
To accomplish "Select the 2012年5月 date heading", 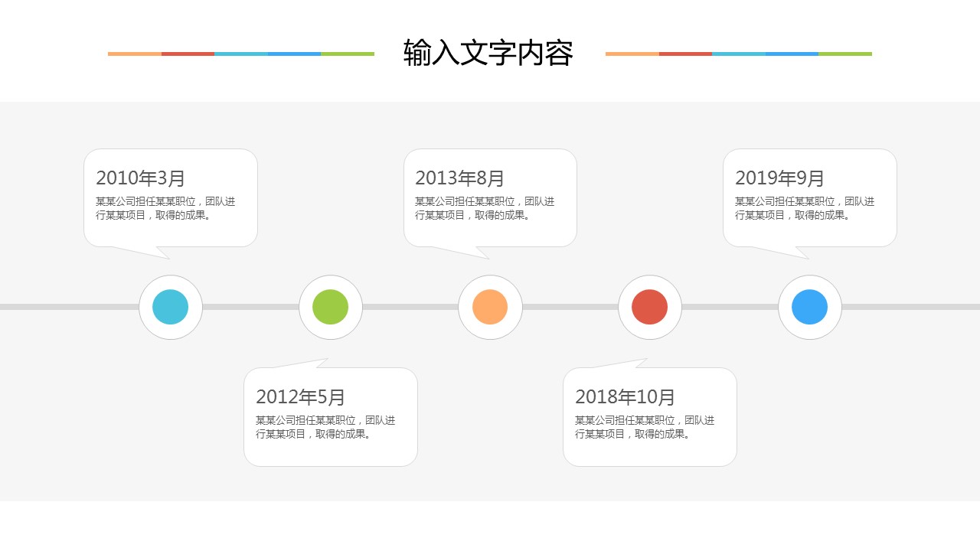I will [x=301, y=397].
